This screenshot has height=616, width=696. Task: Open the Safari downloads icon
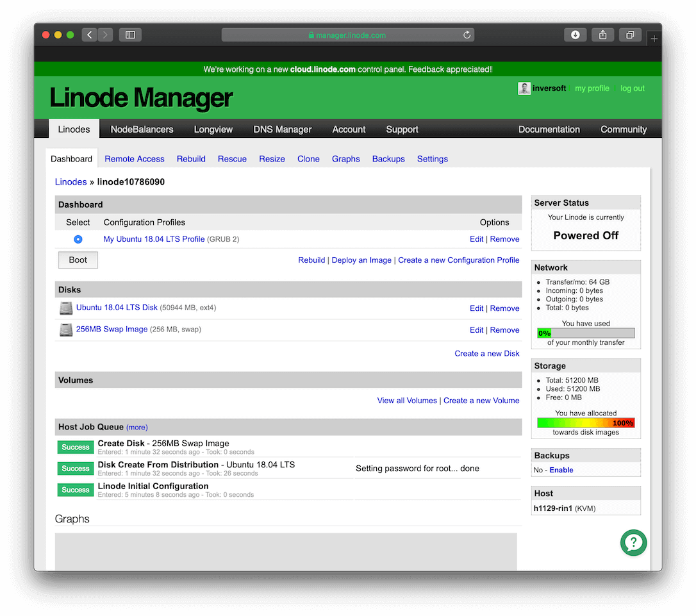[x=575, y=35]
